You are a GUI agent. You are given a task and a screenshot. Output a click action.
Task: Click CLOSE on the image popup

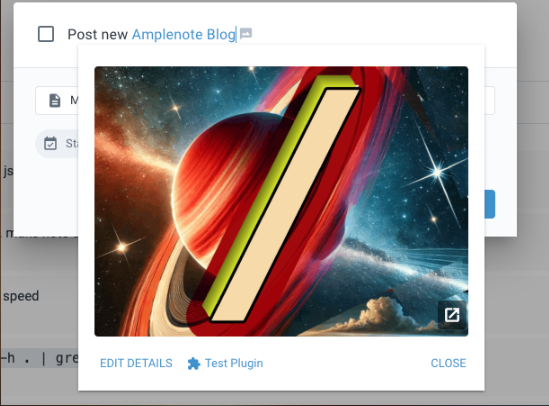[x=448, y=363]
